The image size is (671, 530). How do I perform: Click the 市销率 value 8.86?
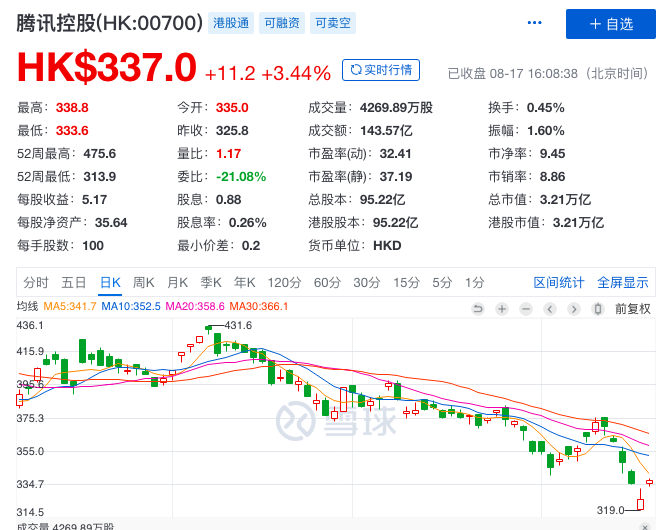552,177
